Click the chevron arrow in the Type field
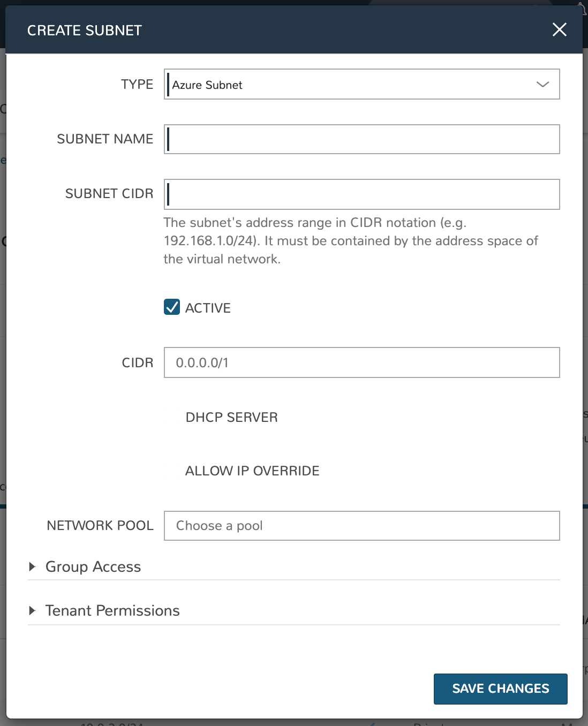 tap(542, 85)
